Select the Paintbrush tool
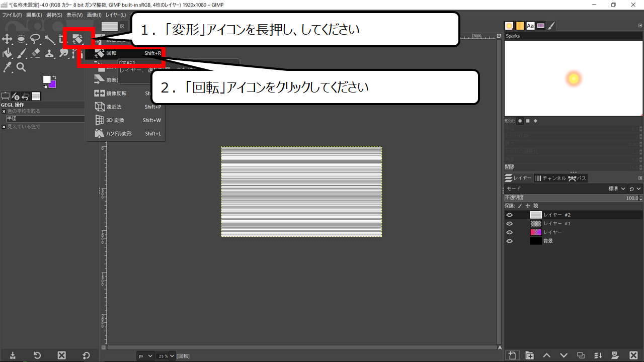 click(22, 53)
